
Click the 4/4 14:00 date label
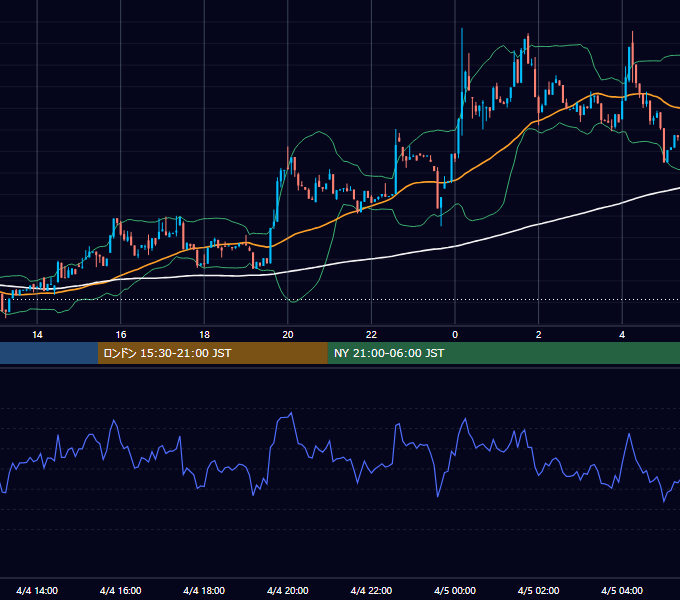(x=37, y=590)
